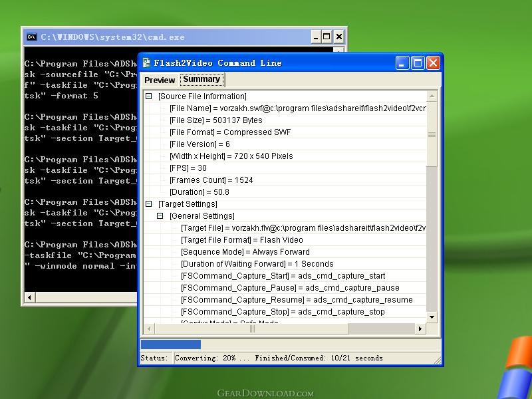Click the Width x Height 720 x 540 row
The height and width of the screenshot is (399, 532).
click(231, 156)
